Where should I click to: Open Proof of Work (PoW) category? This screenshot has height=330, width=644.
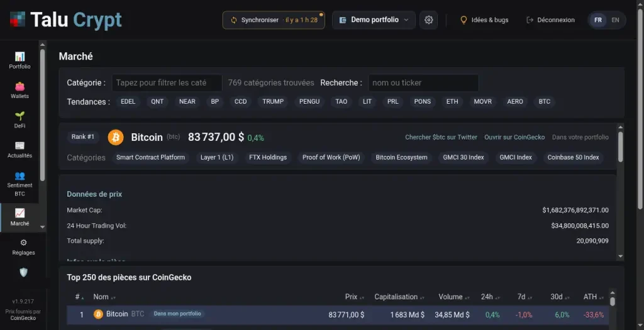click(331, 157)
